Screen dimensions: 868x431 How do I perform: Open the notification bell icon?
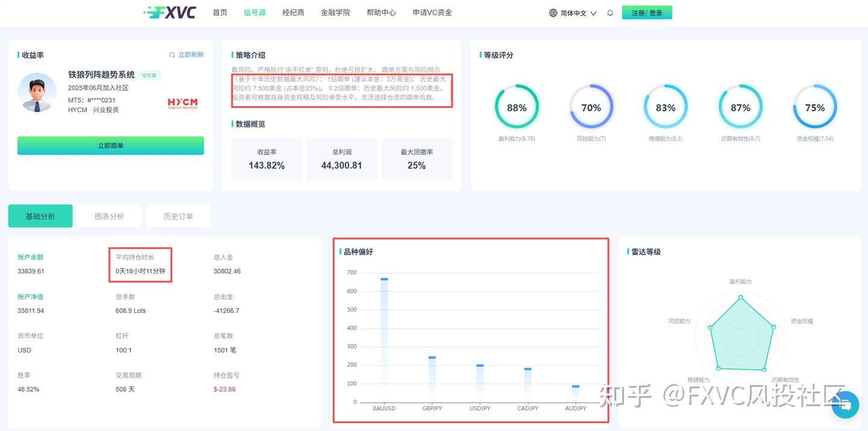609,12
